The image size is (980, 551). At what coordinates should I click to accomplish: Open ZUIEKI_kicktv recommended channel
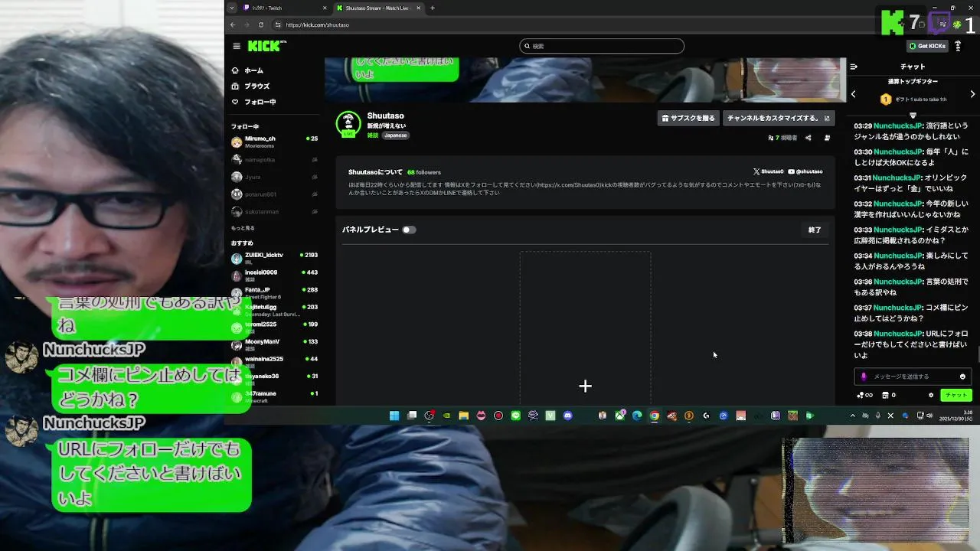tap(275, 258)
